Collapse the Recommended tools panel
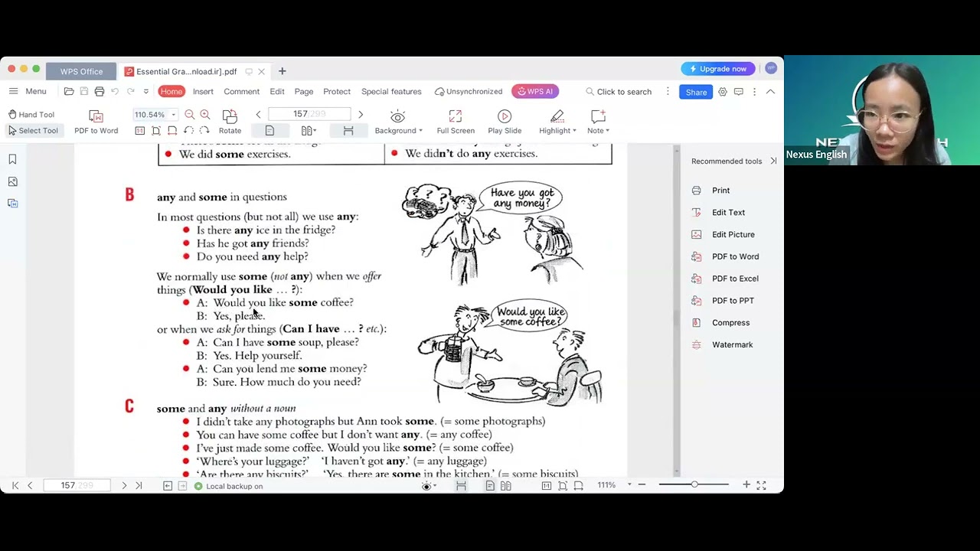Screen dimensions: 980x551 coord(773,161)
